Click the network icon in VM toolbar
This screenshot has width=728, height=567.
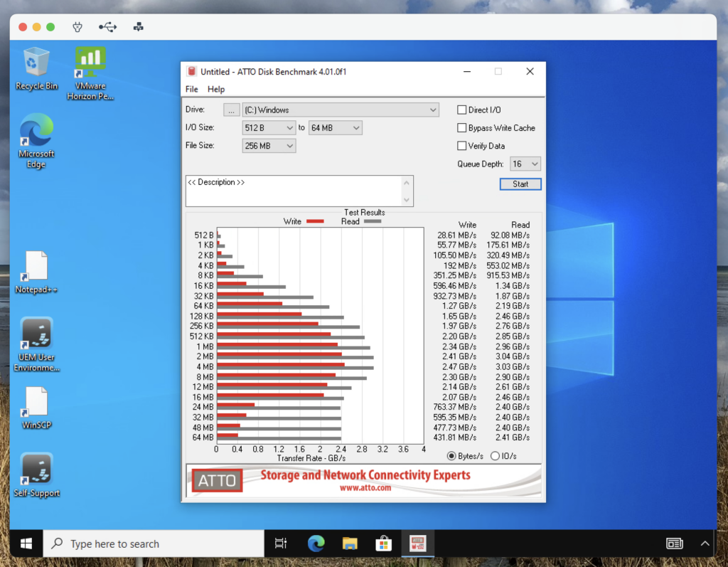pos(139,27)
